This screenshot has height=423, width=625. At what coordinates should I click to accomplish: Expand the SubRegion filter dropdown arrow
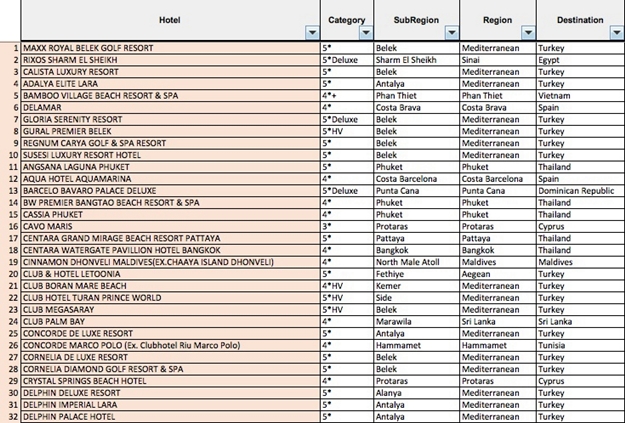coord(450,33)
